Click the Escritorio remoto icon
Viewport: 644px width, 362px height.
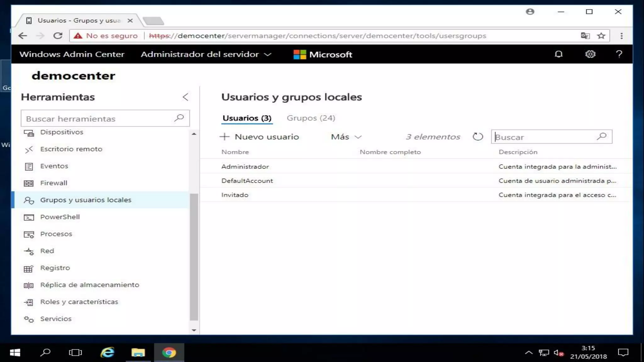pos(29,150)
